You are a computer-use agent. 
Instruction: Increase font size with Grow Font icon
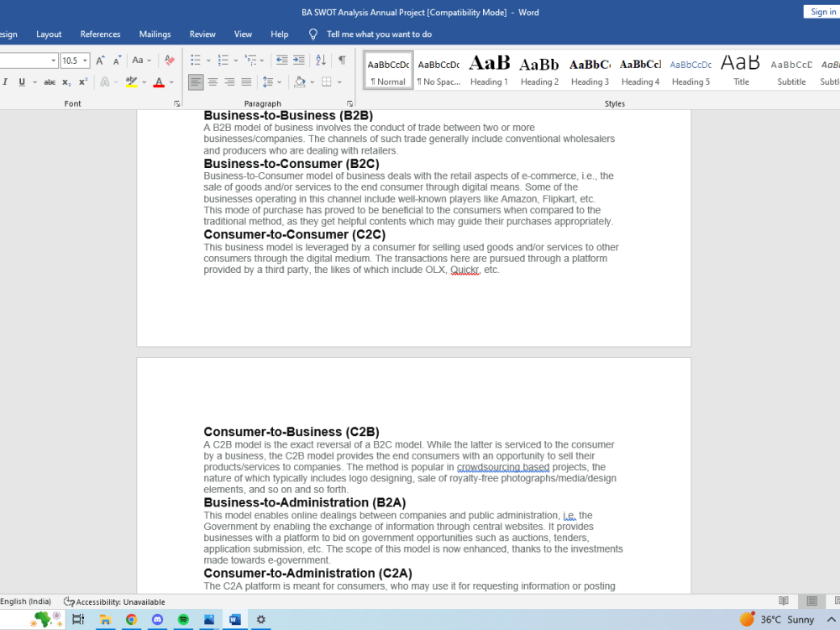(100, 60)
